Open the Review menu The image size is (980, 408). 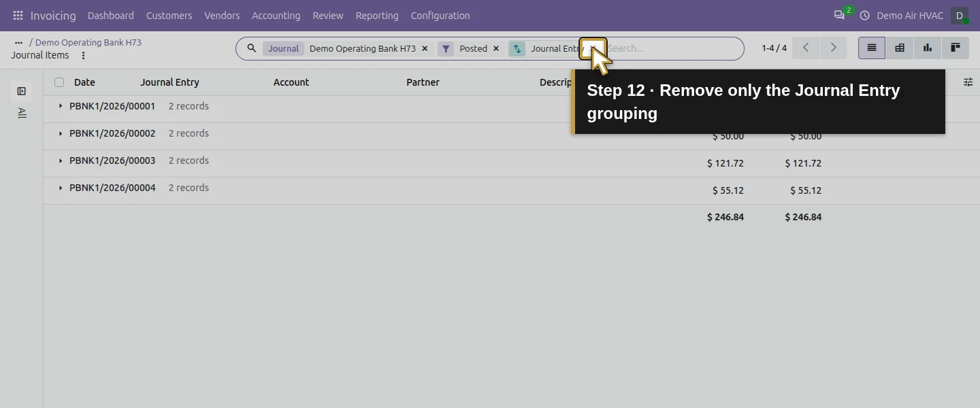pos(328,15)
